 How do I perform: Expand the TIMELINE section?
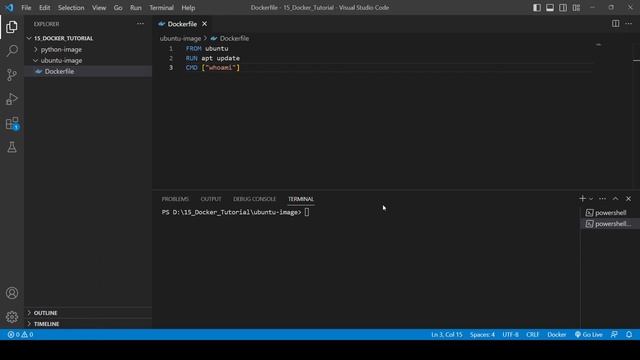(88, 324)
